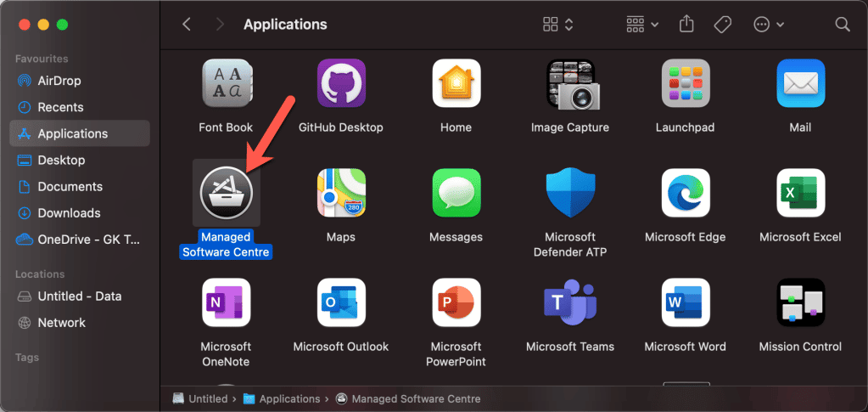
Task: Click the Share toolbar button
Action: coord(686,25)
